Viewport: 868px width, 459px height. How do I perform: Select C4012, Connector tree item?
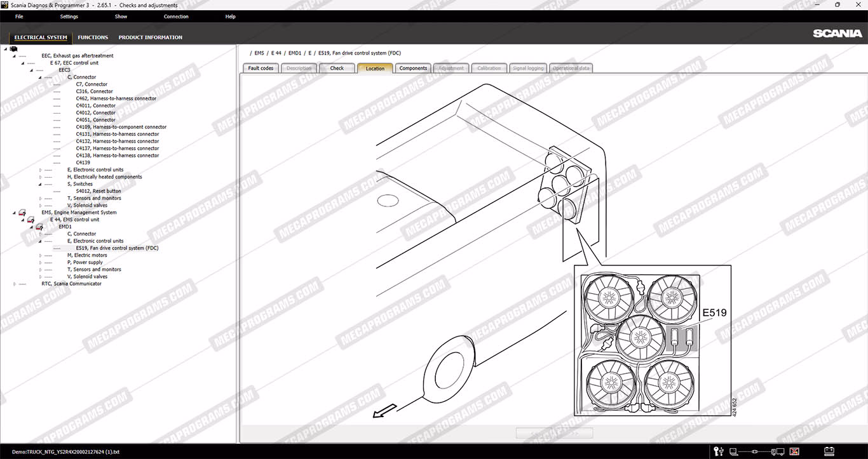(x=95, y=113)
